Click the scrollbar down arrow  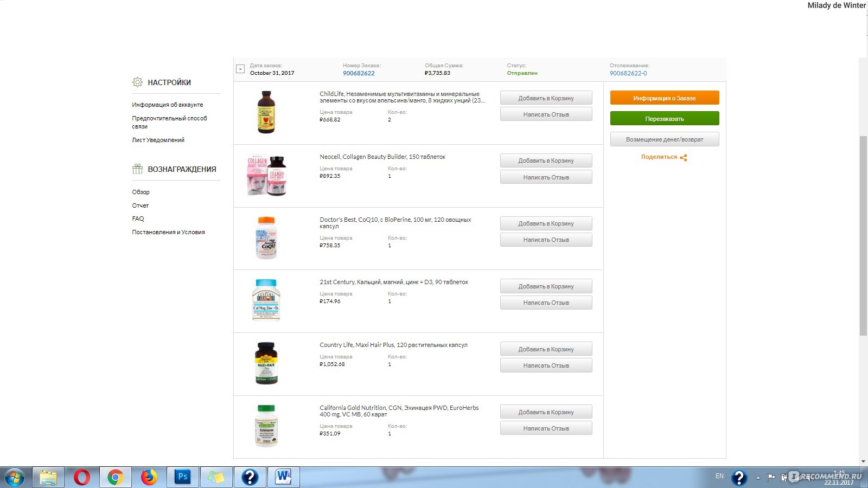point(863,461)
